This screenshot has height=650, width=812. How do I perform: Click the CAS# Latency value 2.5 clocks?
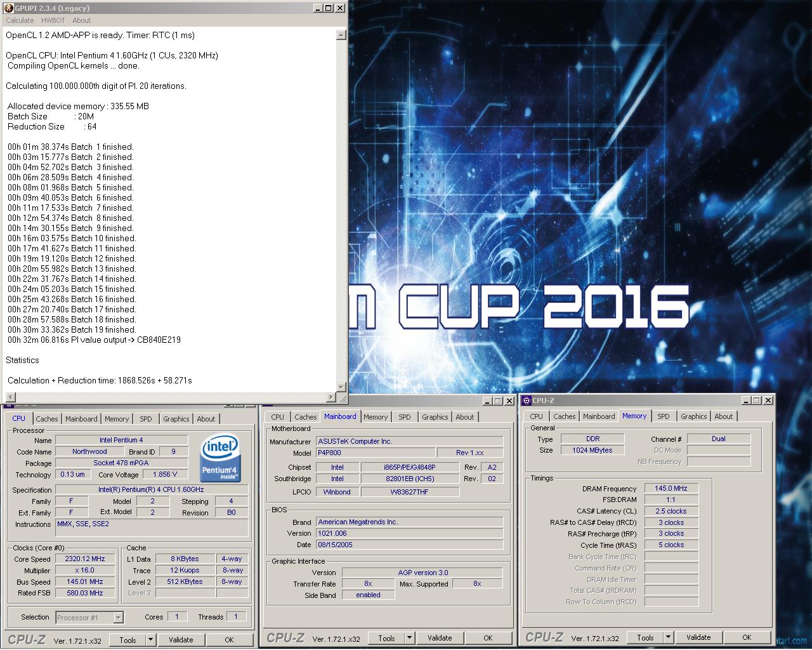(671, 511)
